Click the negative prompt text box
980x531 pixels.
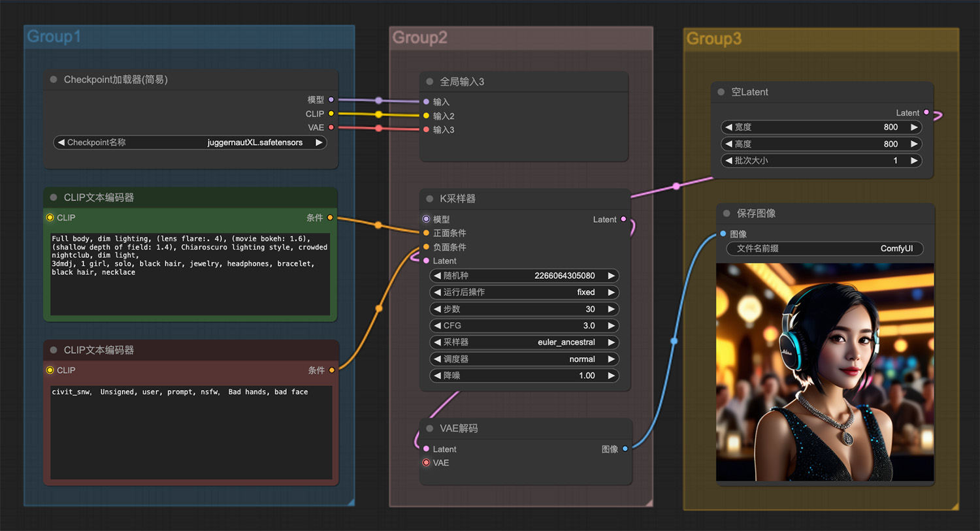(x=191, y=432)
